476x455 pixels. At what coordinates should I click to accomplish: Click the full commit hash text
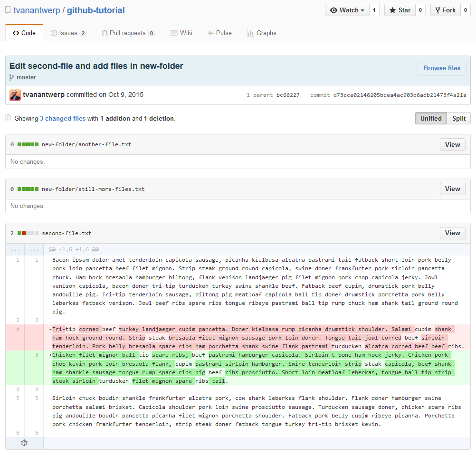tap(400, 95)
